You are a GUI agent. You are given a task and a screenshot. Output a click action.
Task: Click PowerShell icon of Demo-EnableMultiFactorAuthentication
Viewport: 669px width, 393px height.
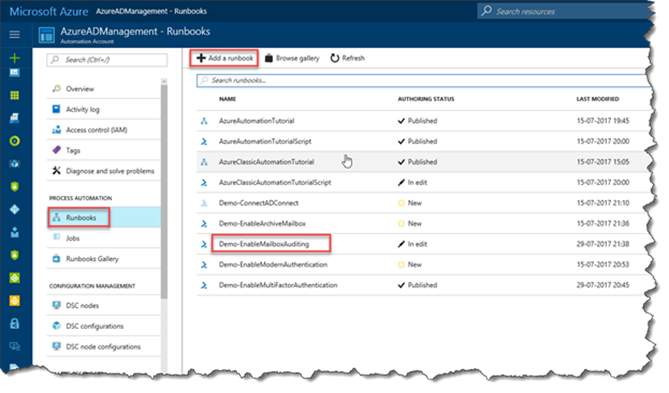click(x=204, y=285)
